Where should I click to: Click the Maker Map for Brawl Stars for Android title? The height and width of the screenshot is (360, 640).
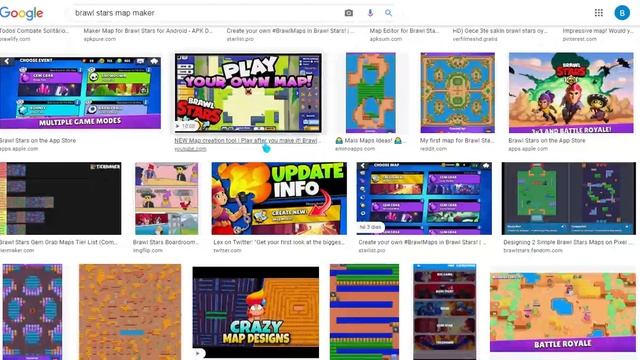coord(148,31)
